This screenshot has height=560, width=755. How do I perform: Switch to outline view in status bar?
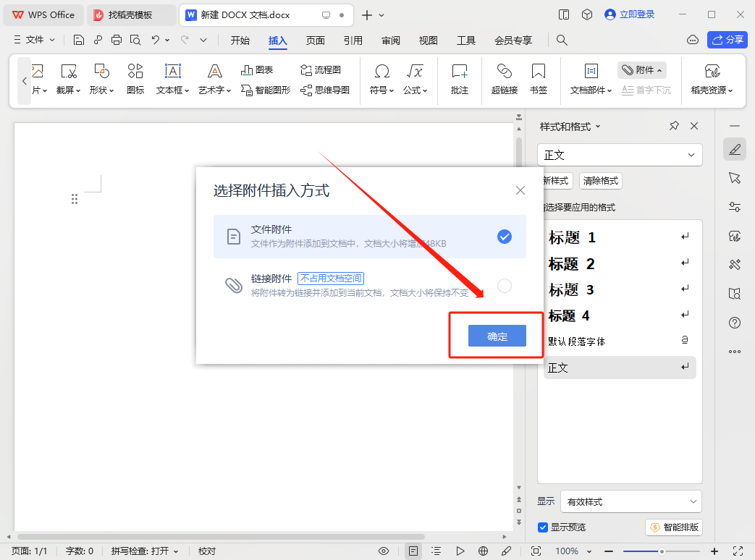coord(436,551)
